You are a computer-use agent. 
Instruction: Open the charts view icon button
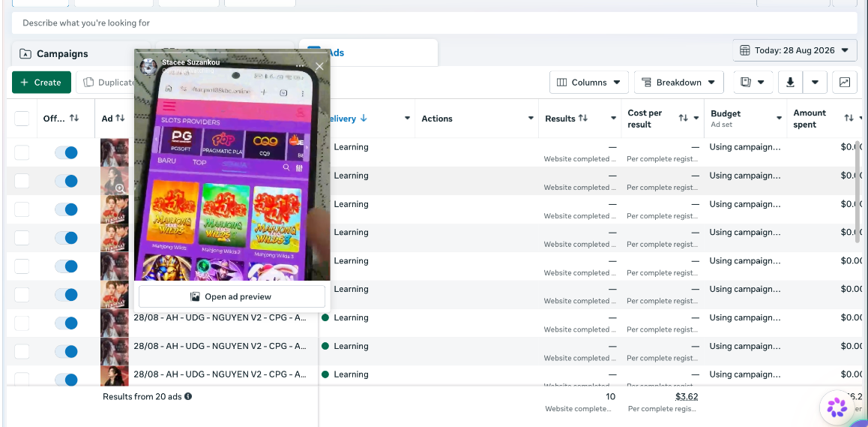pos(844,82)
